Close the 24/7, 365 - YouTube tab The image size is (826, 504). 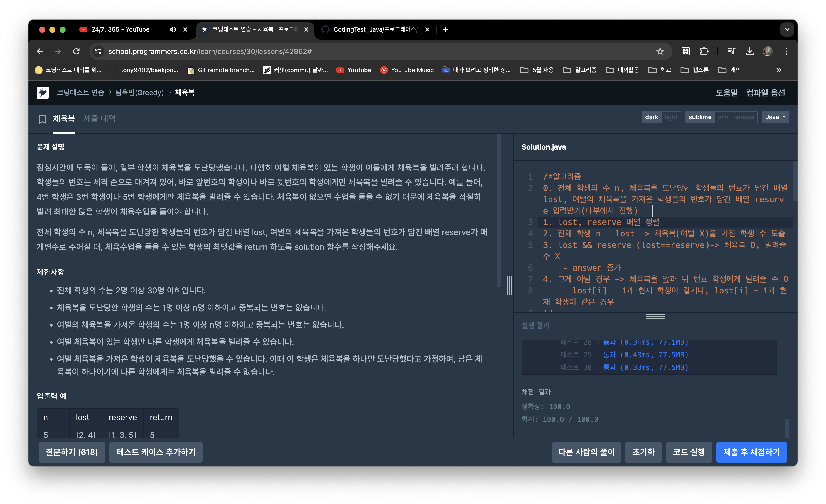(x=185, y=29)
